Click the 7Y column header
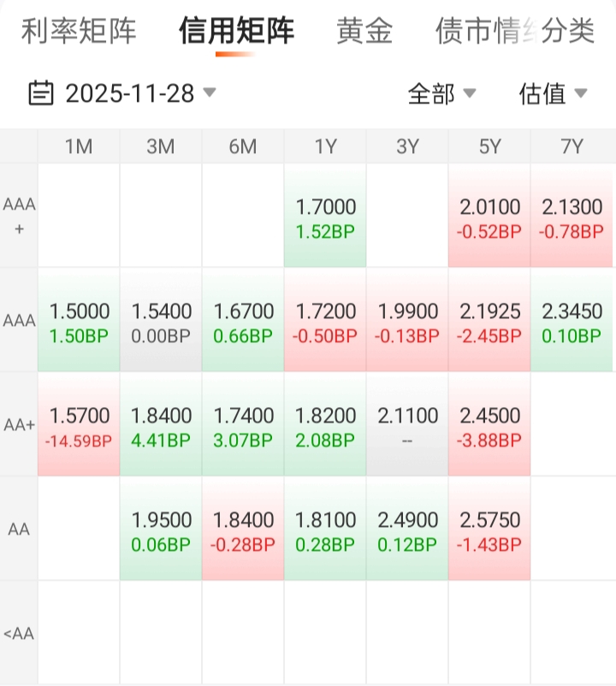 pos(572,146)
